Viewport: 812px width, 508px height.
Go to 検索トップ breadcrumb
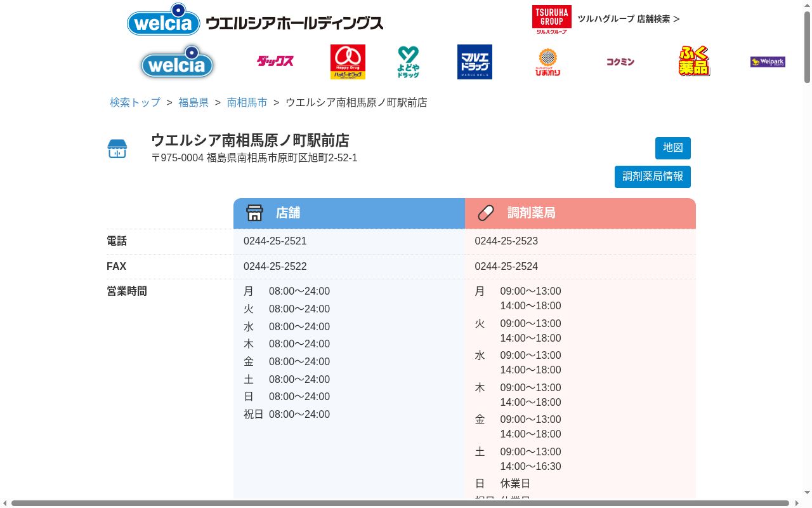pos(135,102)
